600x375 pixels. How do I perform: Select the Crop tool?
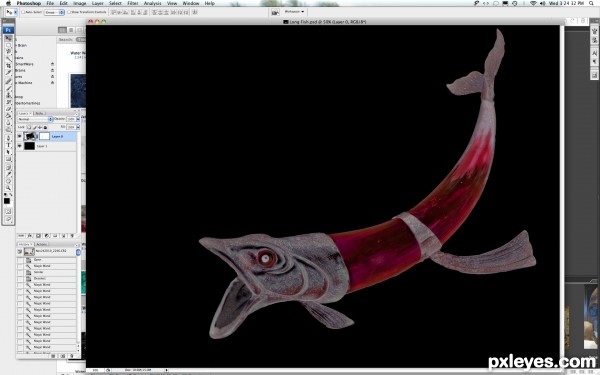tap(8, 65)
